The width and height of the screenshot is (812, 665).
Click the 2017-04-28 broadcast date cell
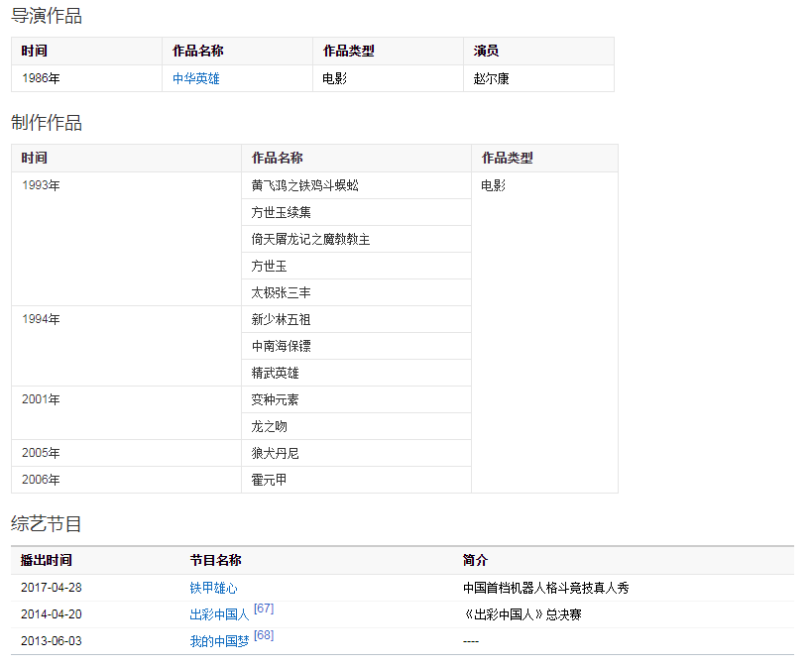coord(52,589)
